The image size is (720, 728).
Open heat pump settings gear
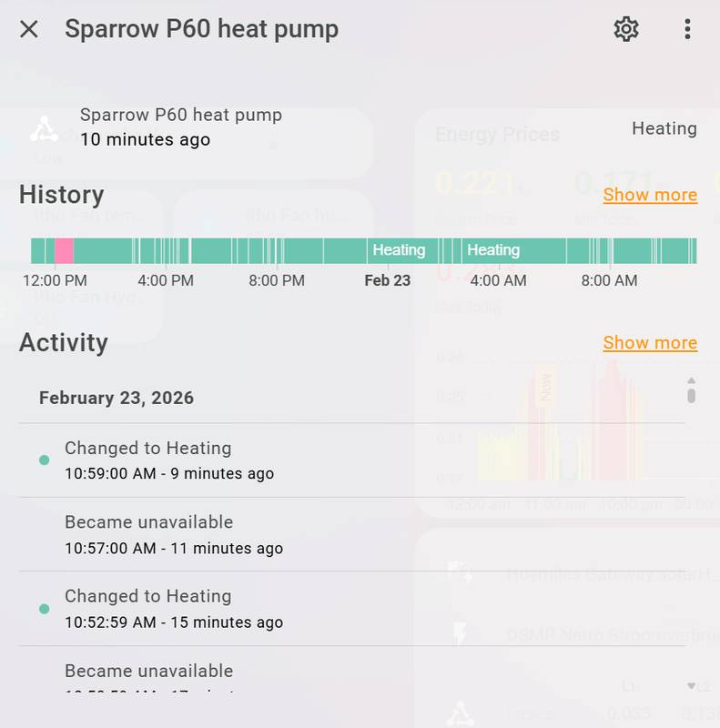point(626,29)
